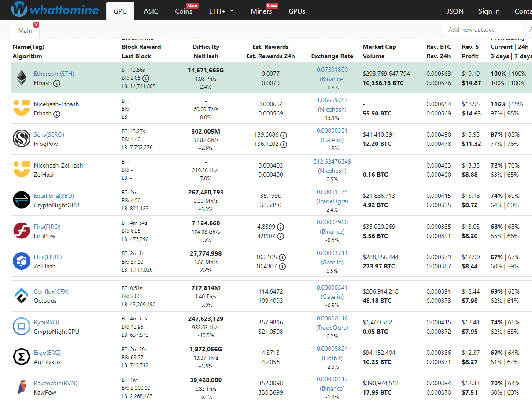The width and height of the screenshot is (532, 406).
Task: Click the Ethereum coin logo
Action: click(22, 78)
